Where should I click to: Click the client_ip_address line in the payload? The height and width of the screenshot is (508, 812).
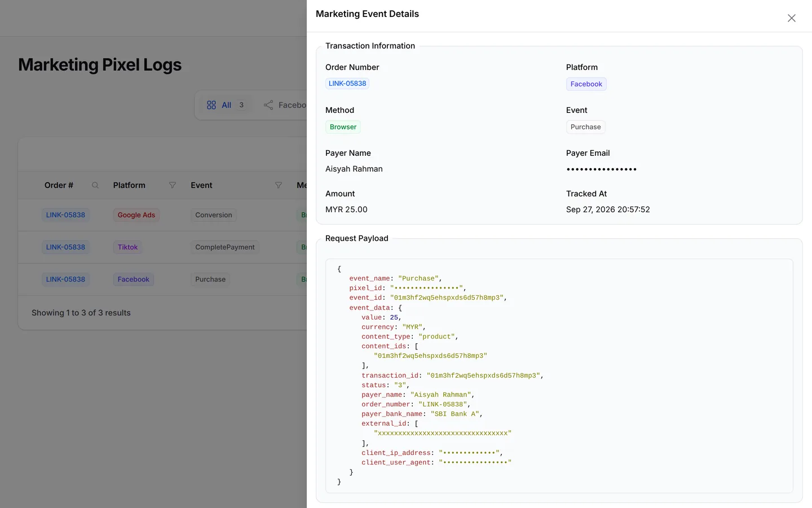[433, 453]
